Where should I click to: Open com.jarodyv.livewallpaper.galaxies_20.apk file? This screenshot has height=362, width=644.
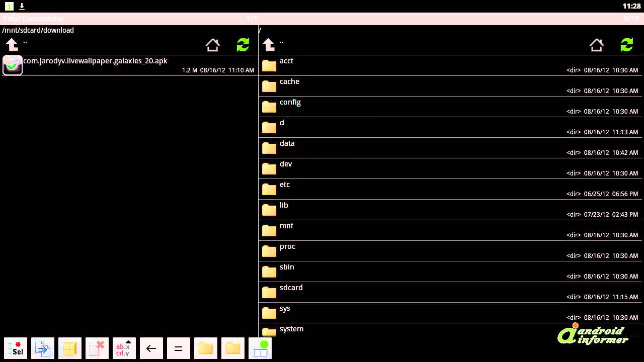click(129, 65)
